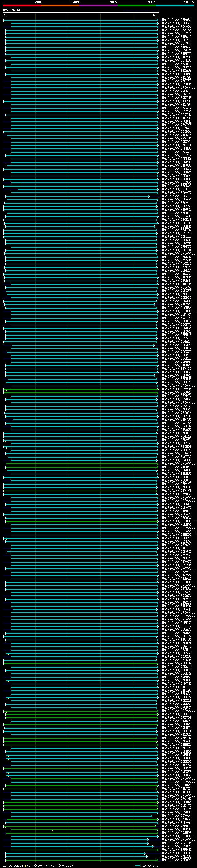Click the cyan ~100% identity legend bar

175,6
